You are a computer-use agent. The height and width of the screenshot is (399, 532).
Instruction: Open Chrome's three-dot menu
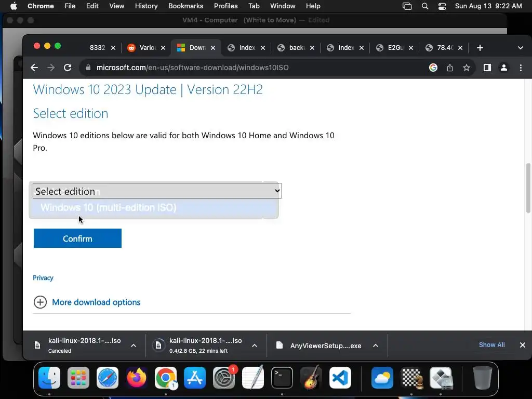tap(521, 68)
